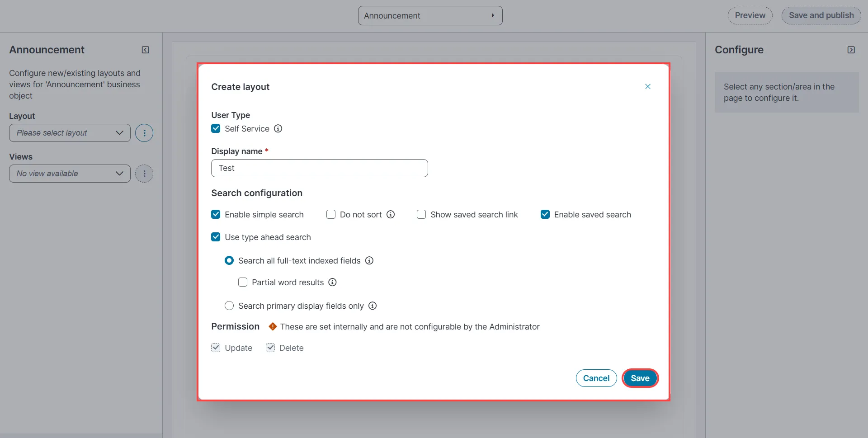
Task: Click the Search configuration heading
Action: click(257, 193)
